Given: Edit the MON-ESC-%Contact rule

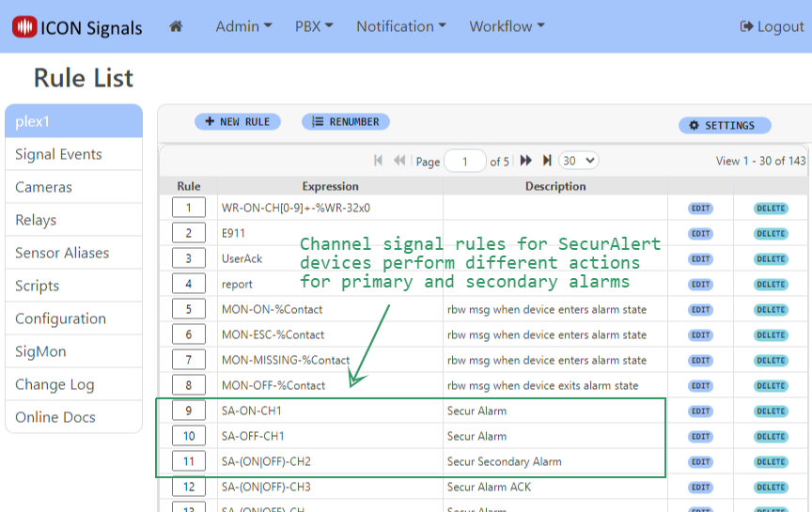Looking at the screenshot, I should 700,335.
